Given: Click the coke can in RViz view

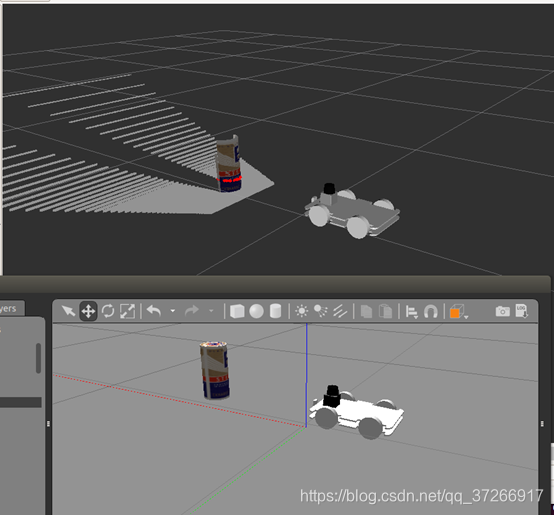Looking at the screenshot, I should pyautogui.click(x=229, y=164).
